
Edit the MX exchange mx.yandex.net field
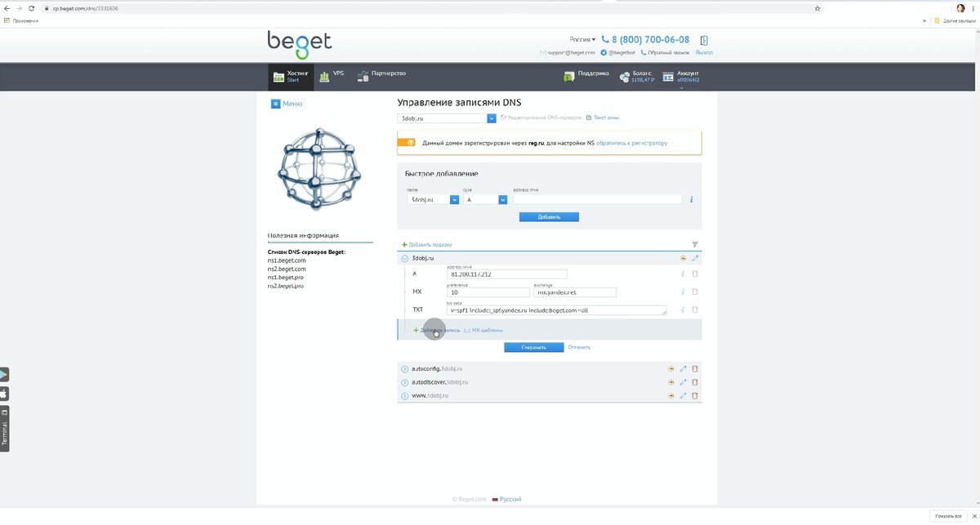(x=575, y=292)
